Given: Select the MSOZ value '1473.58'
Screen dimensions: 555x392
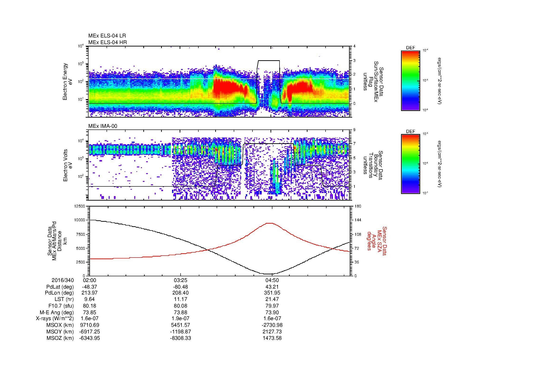Looking at the screenshot, I should (x=272, y=338).
